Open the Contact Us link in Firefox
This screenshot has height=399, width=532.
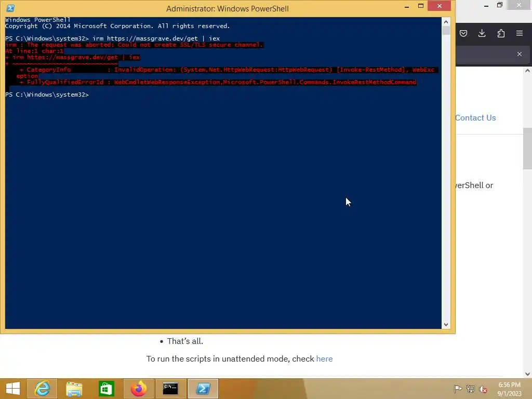475,118
